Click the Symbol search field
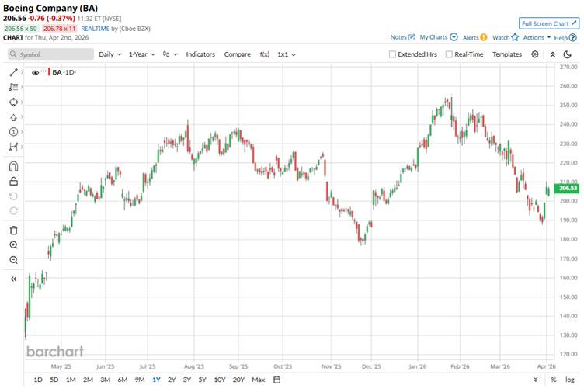584x392 pixels. 51,54
